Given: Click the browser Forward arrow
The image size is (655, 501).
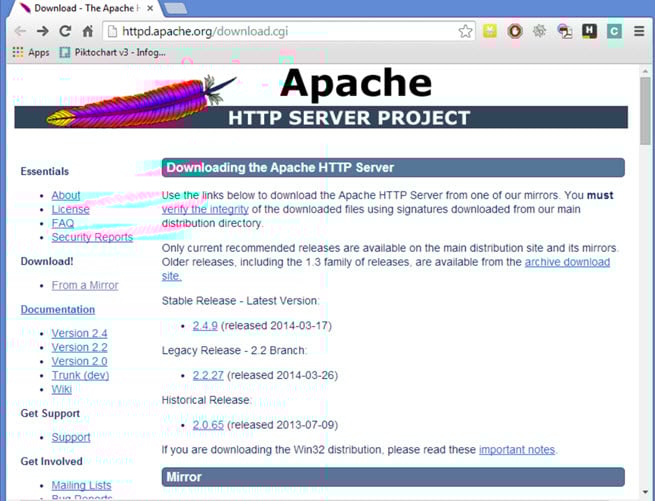Looking at the screenshot, I should (x=43, y=31).
